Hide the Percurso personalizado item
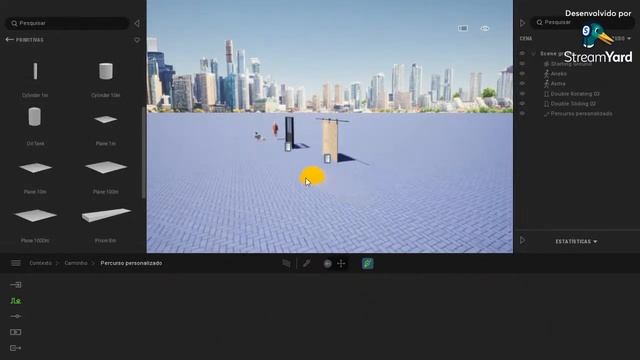This screenshot has width=640, height=360. click(x=522, y=113)
